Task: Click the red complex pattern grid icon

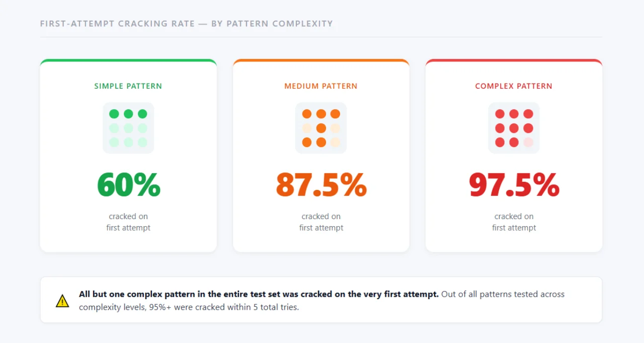Action: [x=514, y=128]
